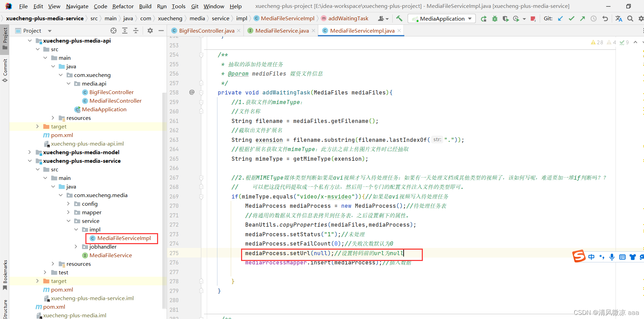Toggle the IME punctuation mode icon
This screenshot has width=644, height=319.
point(602,257)
